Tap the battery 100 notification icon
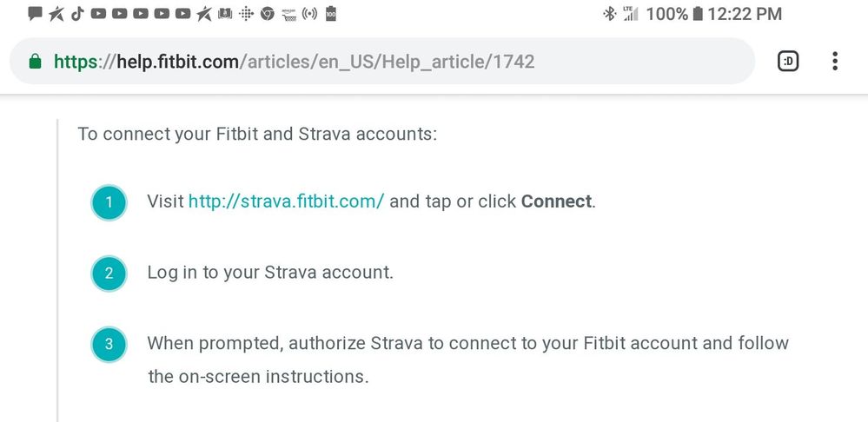 331,14
